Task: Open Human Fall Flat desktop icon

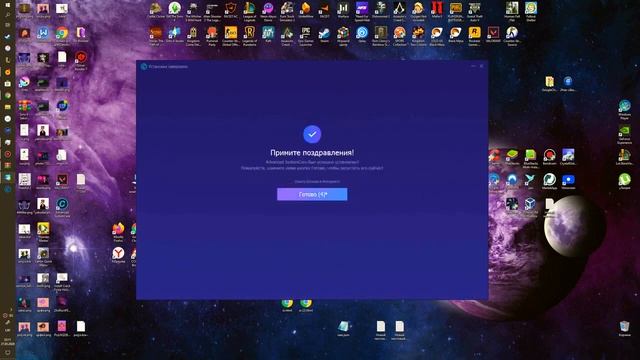Action: 512,11
